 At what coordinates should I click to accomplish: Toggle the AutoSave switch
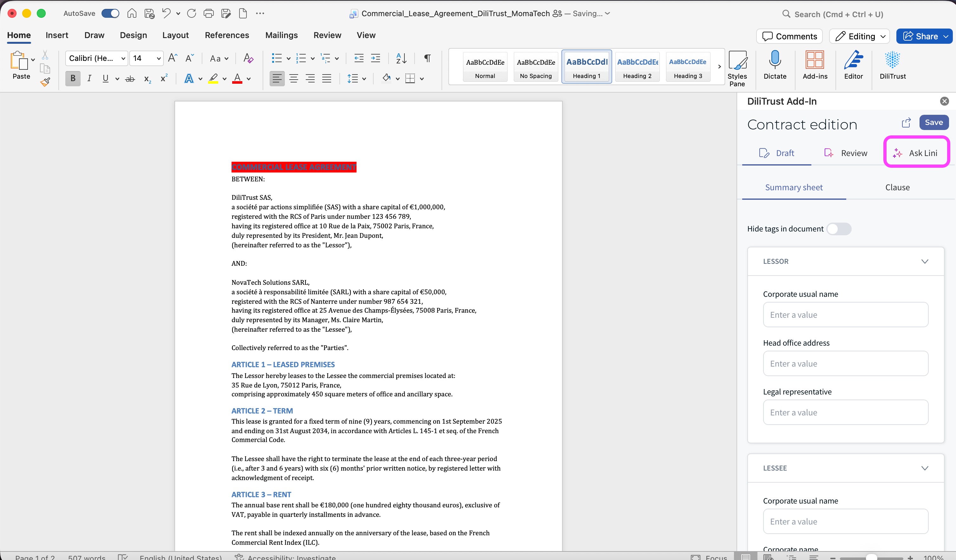[110, 14]
